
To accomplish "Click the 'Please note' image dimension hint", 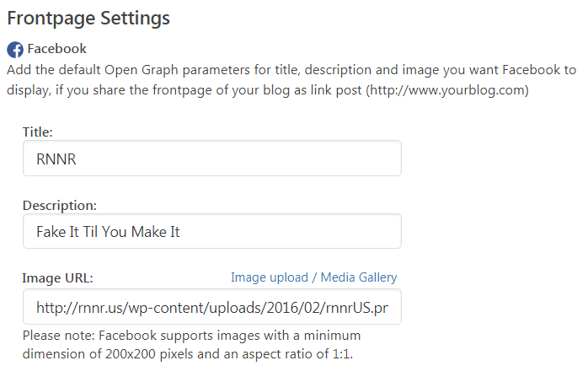I will pos(191,345).
